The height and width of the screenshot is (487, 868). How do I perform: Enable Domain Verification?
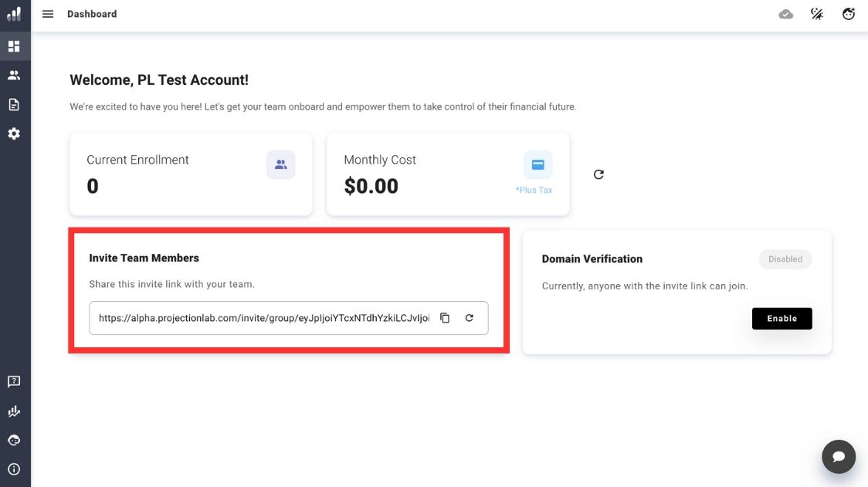(x=782, y=318)
